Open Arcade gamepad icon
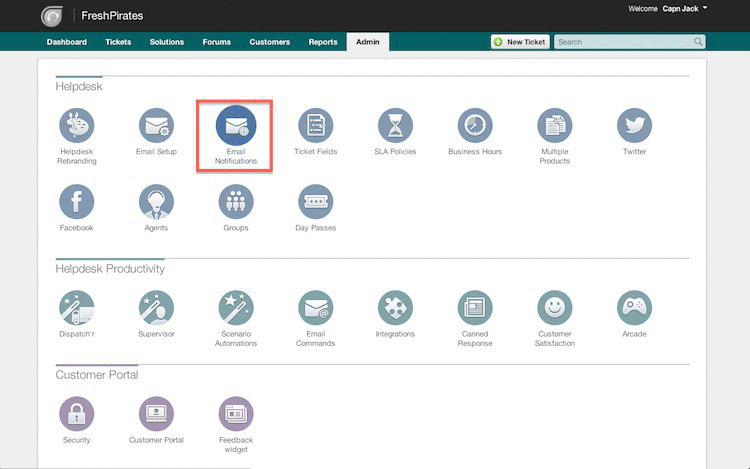 [634, 308]
